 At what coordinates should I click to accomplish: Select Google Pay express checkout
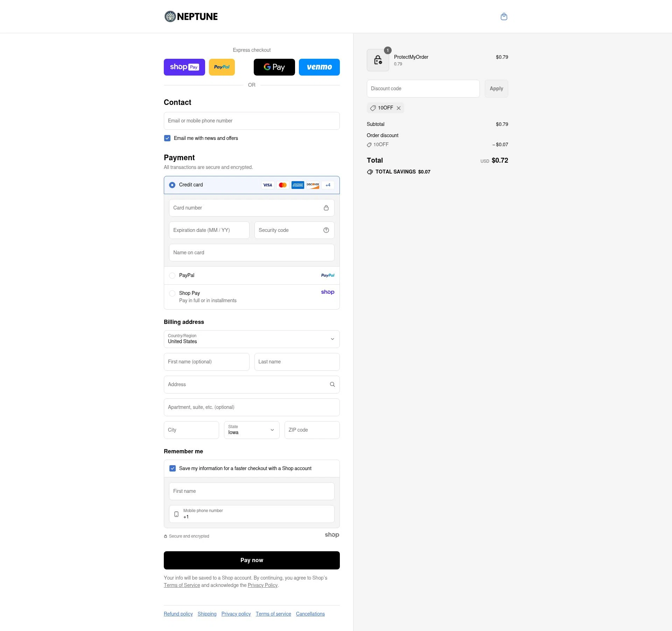pos(274,67)
